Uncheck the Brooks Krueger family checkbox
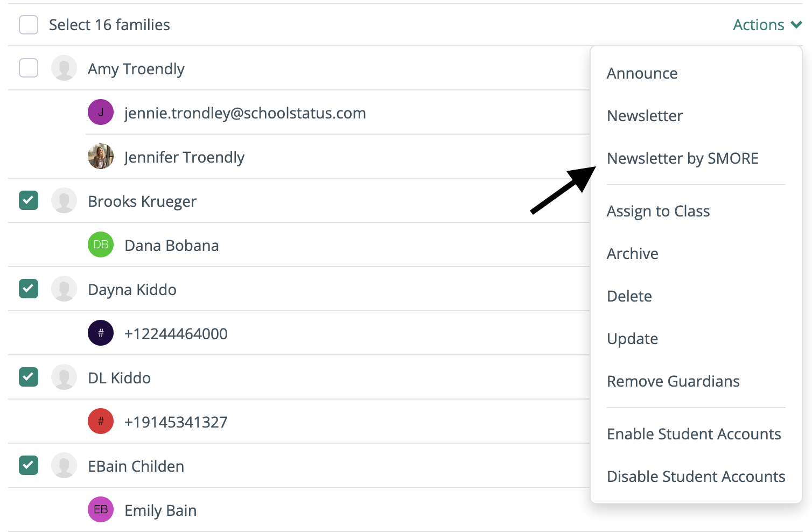Screen dimensions: 812x532 click(29, 200)
